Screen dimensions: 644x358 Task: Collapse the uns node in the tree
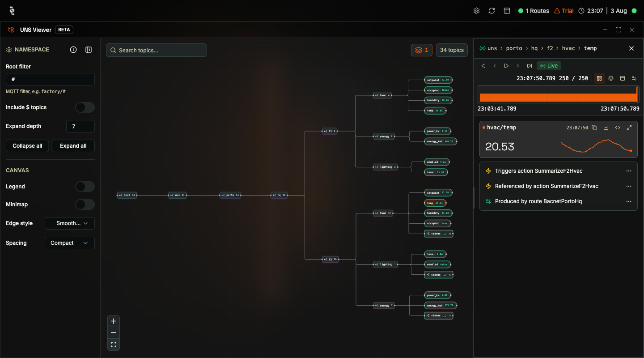178,195
